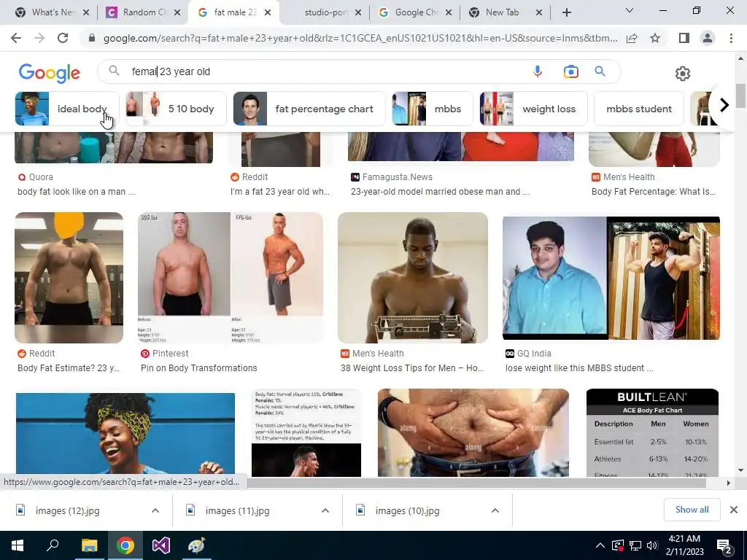747x560 pixels.
Task: Bookmark this page with star icon
Action: coord(655,38)
